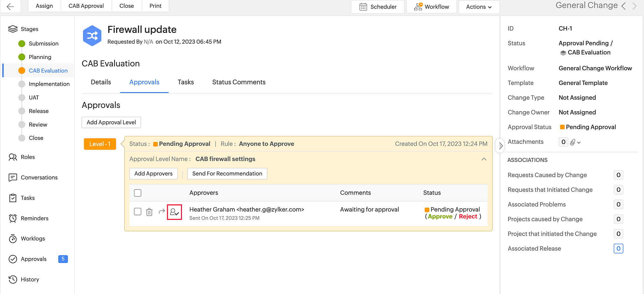Open Reminders from the sidebar
This screenshot has width=644, height=294.
(34, 218)
